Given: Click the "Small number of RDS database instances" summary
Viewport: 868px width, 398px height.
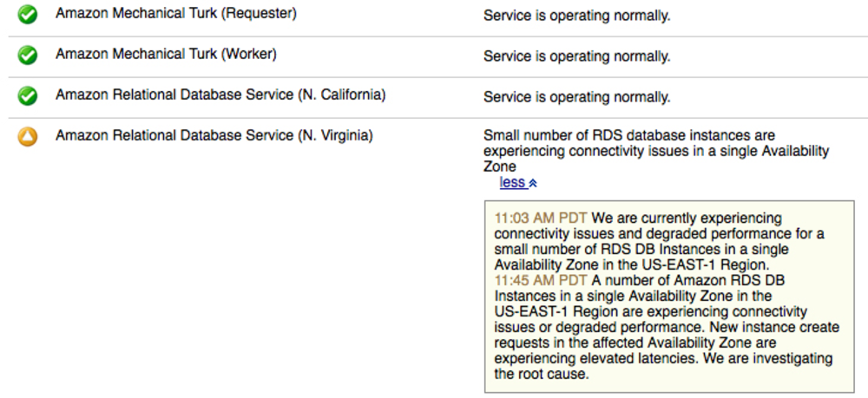Looking at the screenshot, I should click(656, 151).
